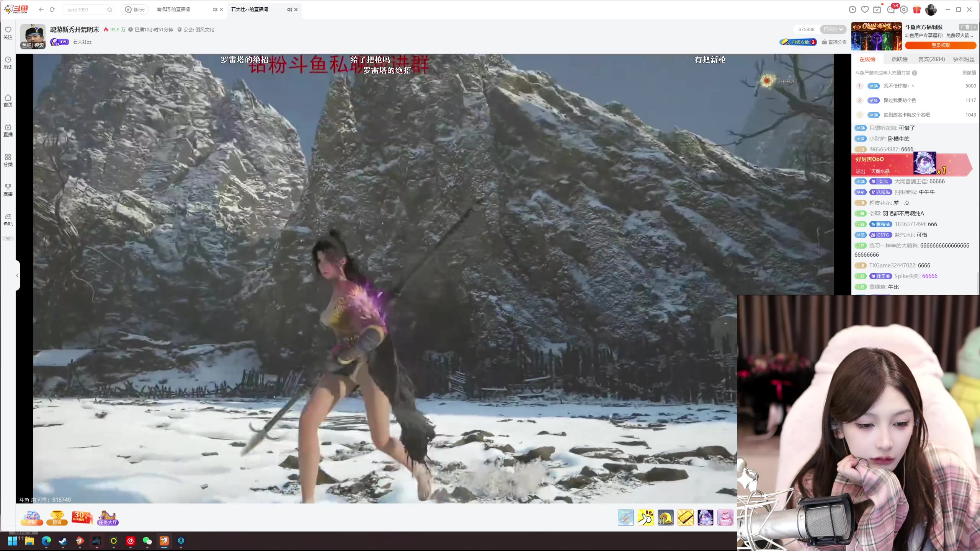The image size is (980, 551).
Task: Open 直播 section in sidebar
Action: (8, 130)
